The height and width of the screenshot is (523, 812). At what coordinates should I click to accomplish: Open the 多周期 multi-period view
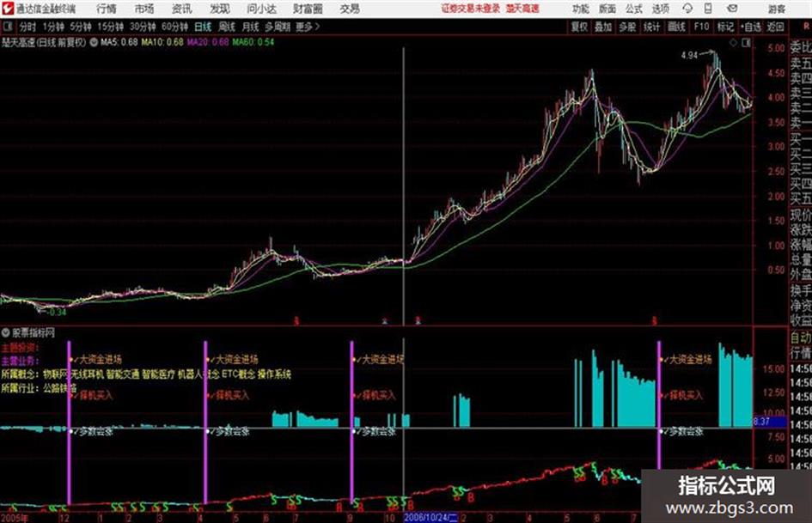pyautogui.click(x=278, y=27)
